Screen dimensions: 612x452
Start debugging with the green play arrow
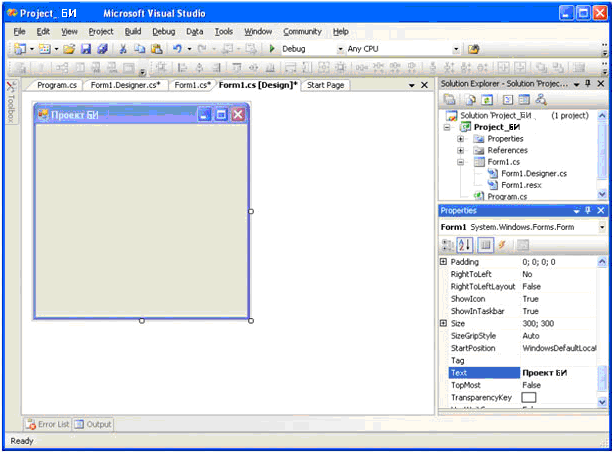point(272,49)
